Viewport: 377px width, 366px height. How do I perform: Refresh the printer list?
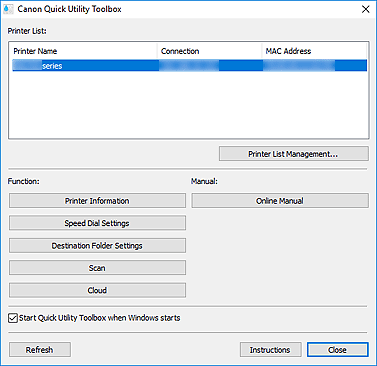tap(40, 350)
